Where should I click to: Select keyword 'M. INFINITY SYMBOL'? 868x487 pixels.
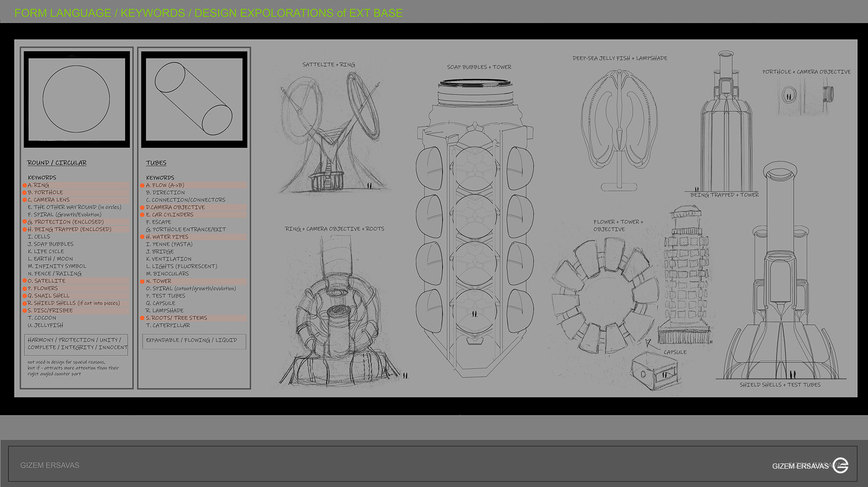tap(57, 267)
